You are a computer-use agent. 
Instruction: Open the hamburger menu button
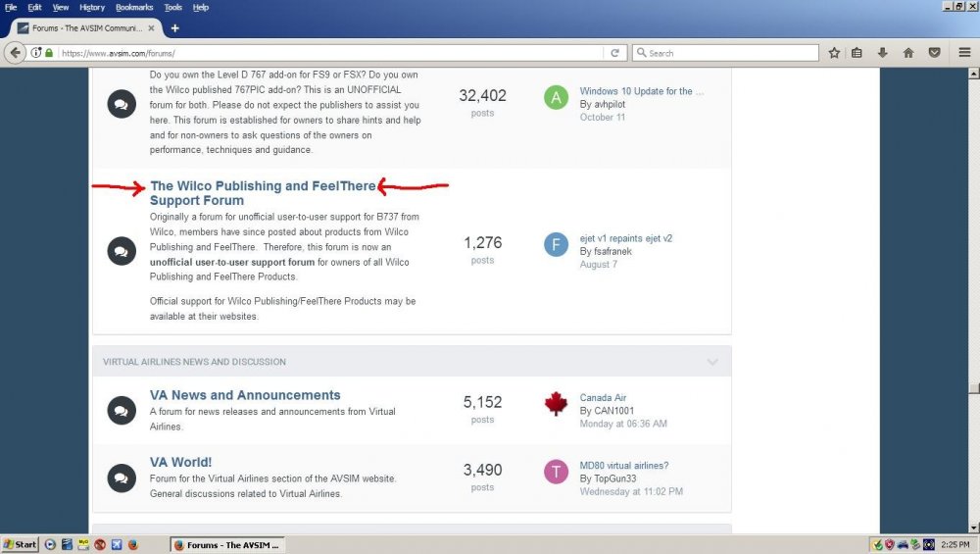pos(964,53)
